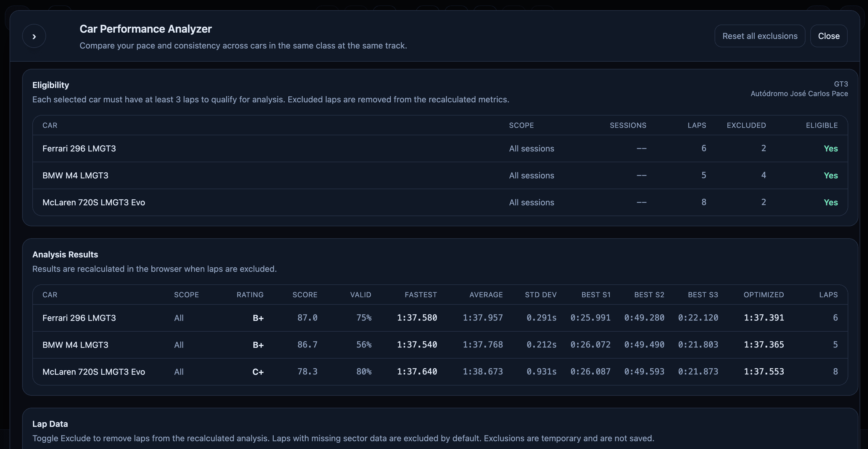
Task: Click Ferrari valid percentage 75%
Action: coord(364,318)
